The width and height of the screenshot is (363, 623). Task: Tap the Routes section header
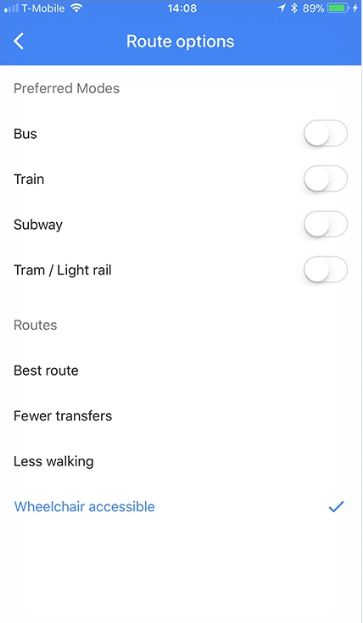pyautogui.click(x=35, y=325)
